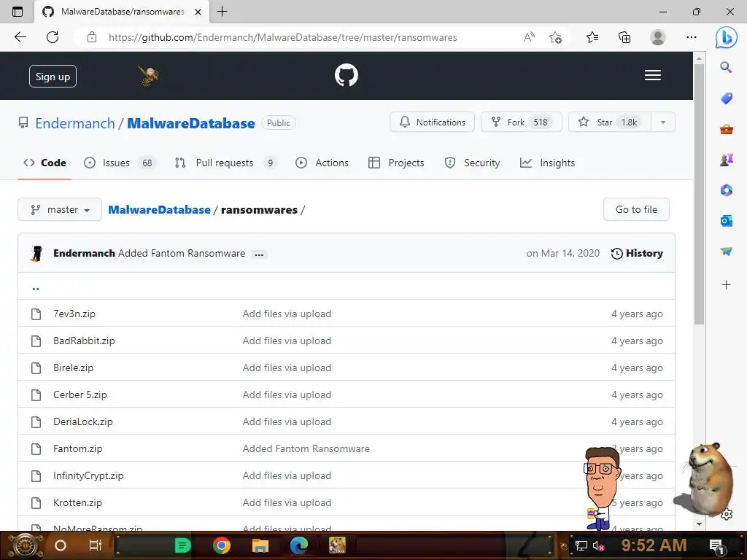This screenshot has width=747, height=560.
Task: Open sidebar Outlook icon
Action: pyautogui.click(x=726, y=220)
